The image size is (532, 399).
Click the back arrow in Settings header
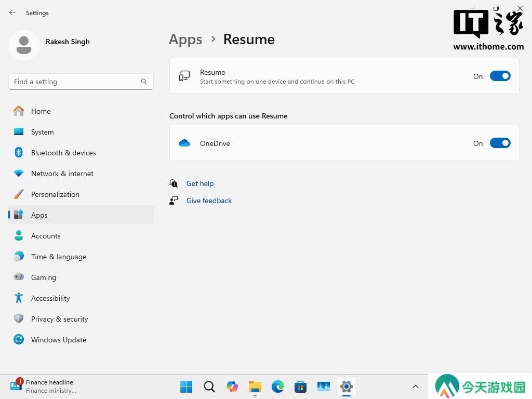12,12
